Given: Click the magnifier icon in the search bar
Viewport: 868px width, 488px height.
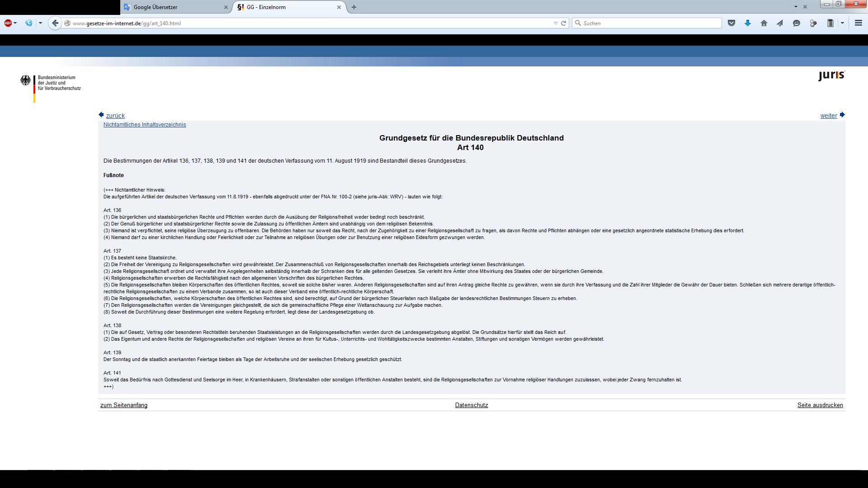Looking at the screenshot, I should click(x=578, y=23).
